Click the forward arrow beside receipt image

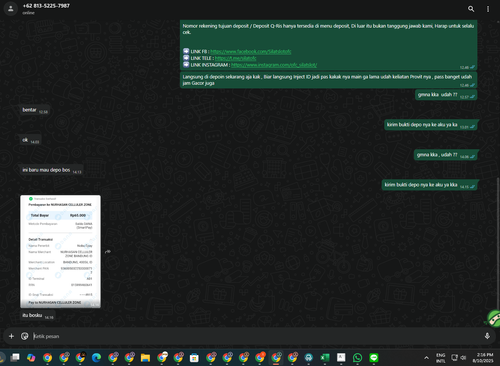(107, 252)
